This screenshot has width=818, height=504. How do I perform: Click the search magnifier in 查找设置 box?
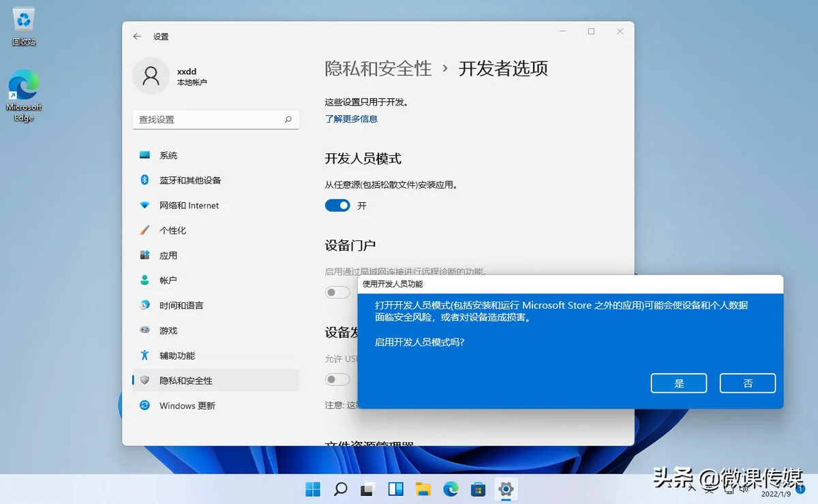pyautogui.click(x=288, y=119)
